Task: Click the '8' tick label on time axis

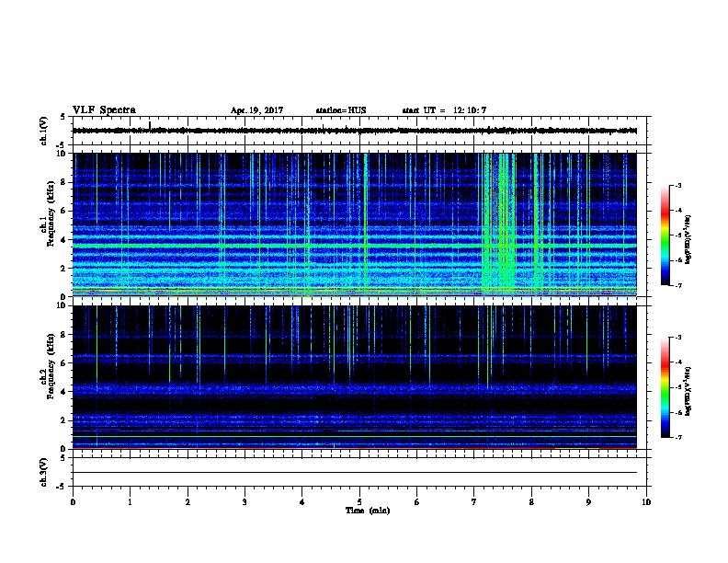Action: (x=531, y=502)
